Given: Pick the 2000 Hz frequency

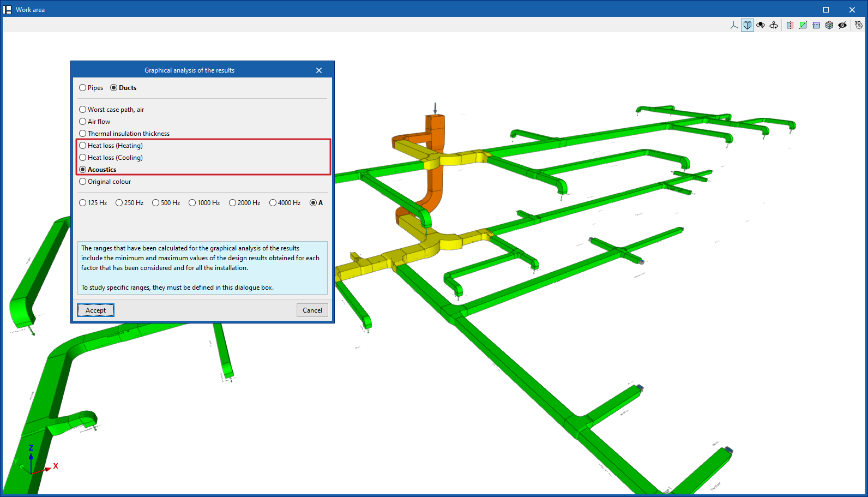Looking at the screenshot, I should 245,203.
